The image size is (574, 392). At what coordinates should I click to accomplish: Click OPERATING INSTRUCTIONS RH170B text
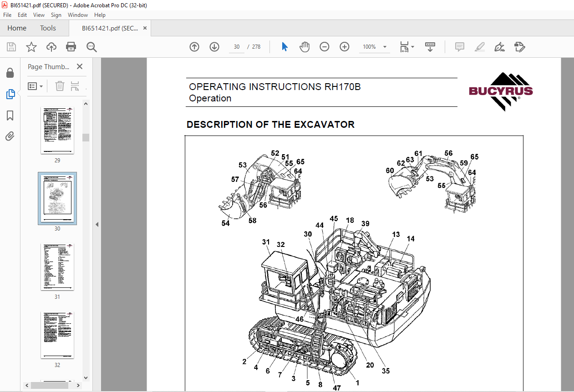275,87
